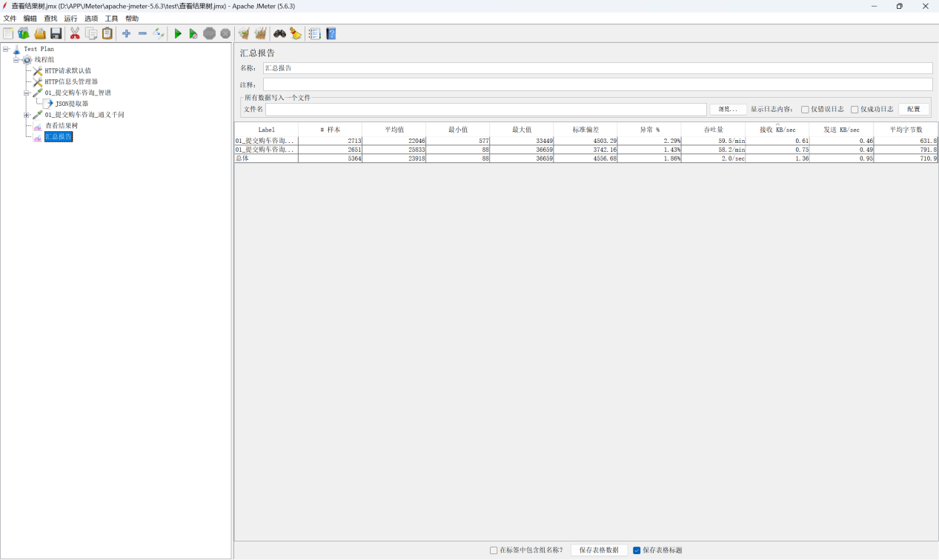
Task: Sort by the 平均值 column header
Action: [394, 130]
